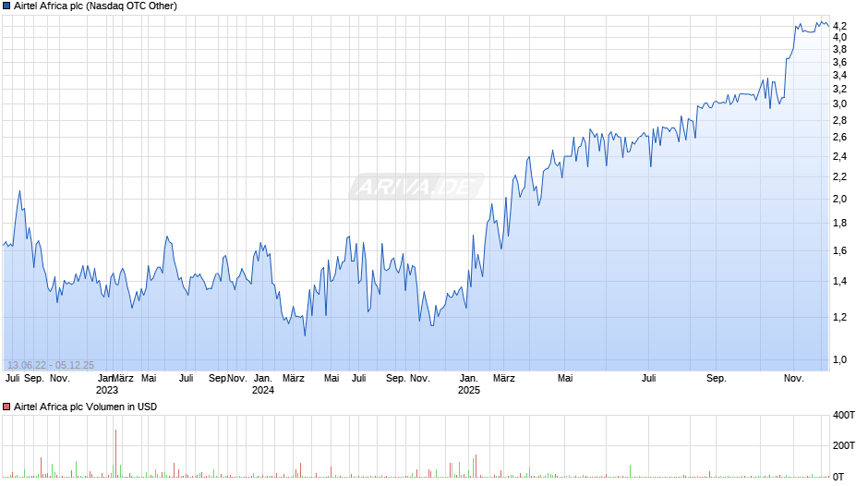Click the volume axis label 400T
Image resolution: width=868 pixels, height=486 pixels.
(844, 415)
